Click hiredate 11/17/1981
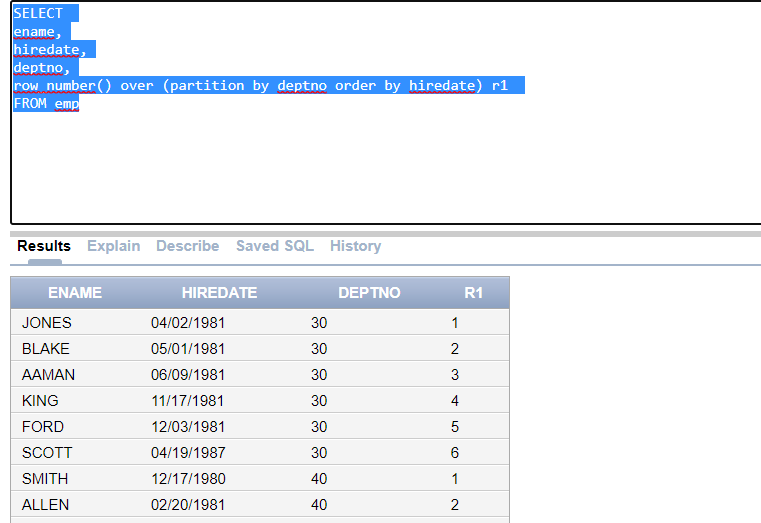The height and width of the screenshot is (523, 761). [187, 401]
